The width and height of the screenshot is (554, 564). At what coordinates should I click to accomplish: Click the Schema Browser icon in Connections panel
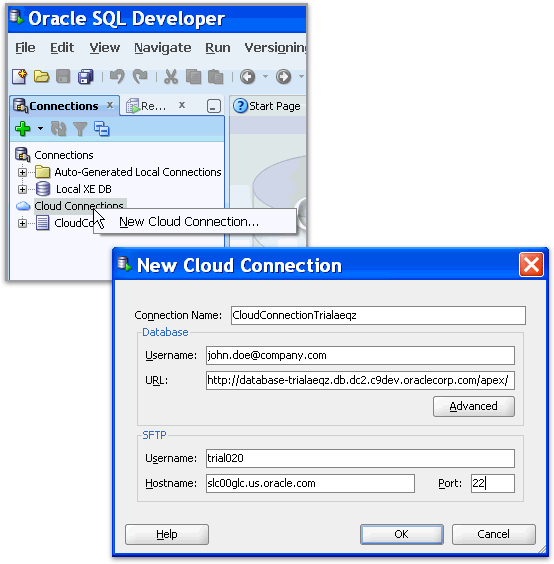pos(102,129)
